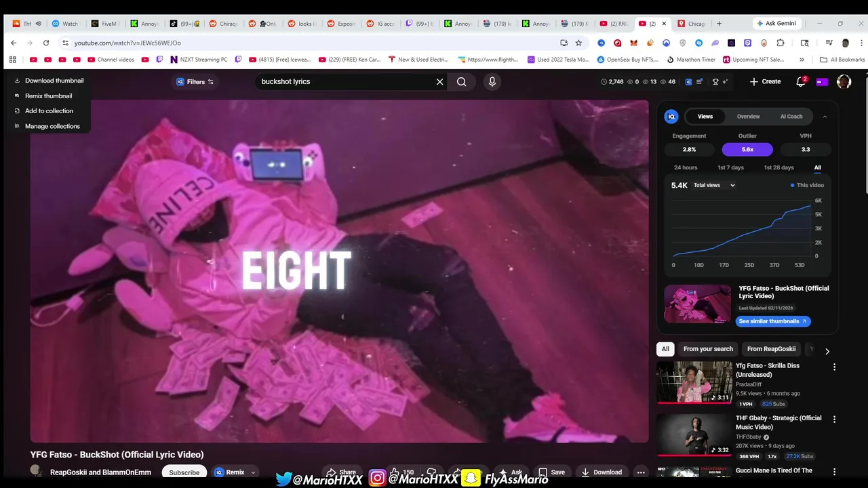This screenshot has height=488, width=868.
Task: Open Yfg Fatso Skrilla Diss thumbnail
Action: point(694,382)
